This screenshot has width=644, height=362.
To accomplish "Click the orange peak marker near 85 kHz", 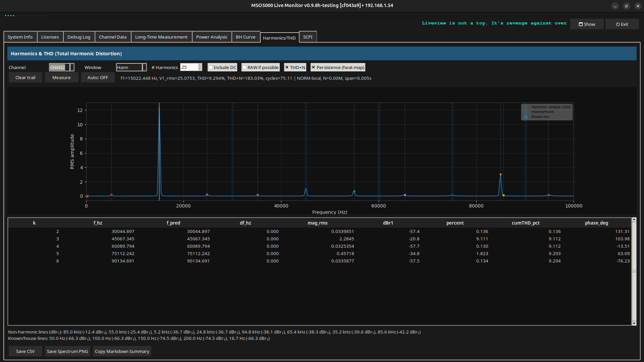I will click(x=500, y=175).
